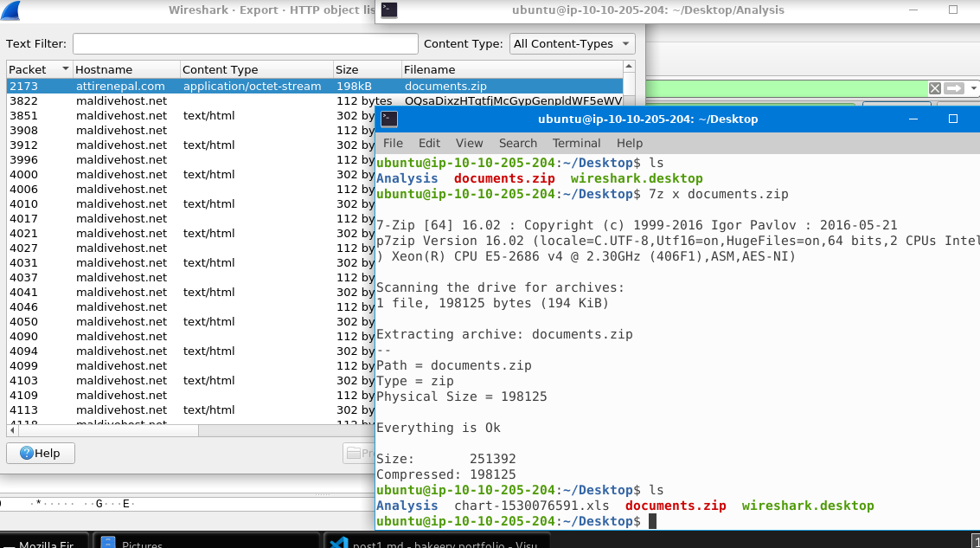Open the View menu in the terminal

pyautogui.click(x=469, y=143)
